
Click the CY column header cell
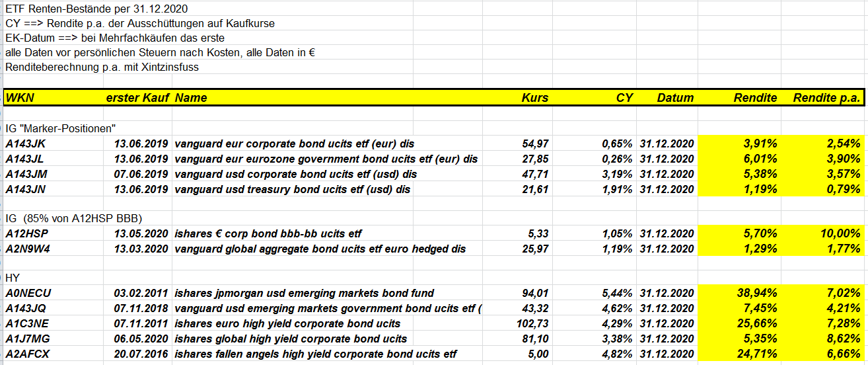[624, 98]
